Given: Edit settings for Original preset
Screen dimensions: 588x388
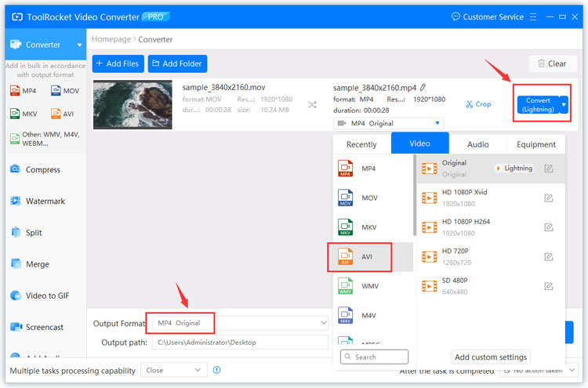Looking at the screenshot, I should pos(549,169).
